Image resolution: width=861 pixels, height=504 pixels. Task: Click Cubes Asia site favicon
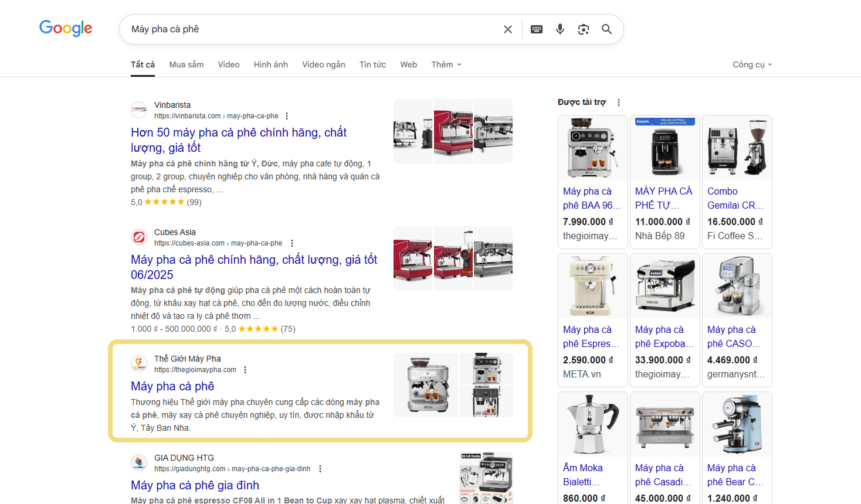point(139,237)
